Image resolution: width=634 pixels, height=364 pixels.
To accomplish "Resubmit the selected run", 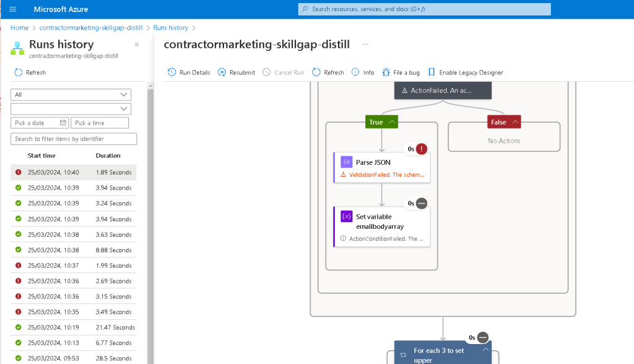I will pos(236,73).
